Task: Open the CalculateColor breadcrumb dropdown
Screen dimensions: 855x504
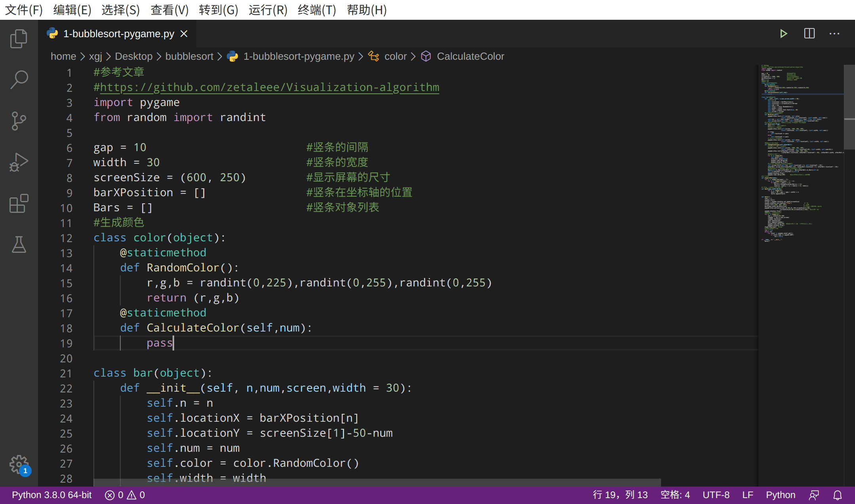Action: tap(470, 56)
